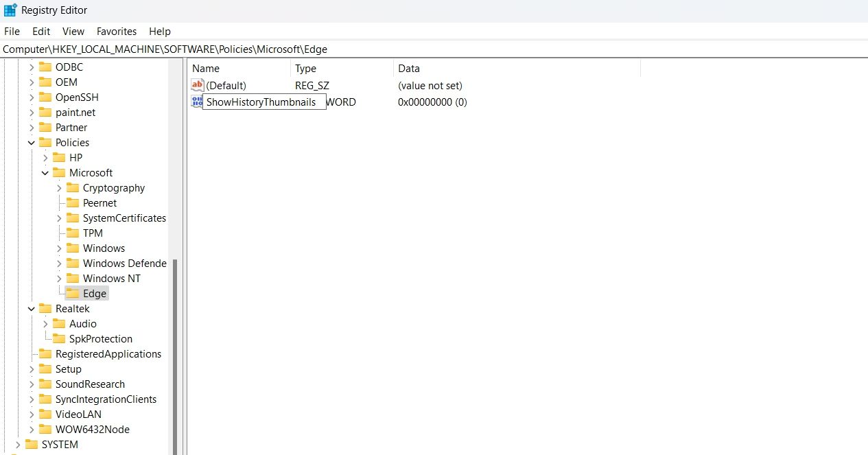
Task: Collapse the Realtek key
Action: point(32,309)
